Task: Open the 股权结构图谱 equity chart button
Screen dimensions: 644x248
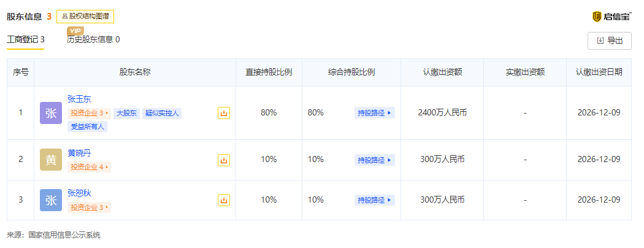Action: click(x=85, y=17)
